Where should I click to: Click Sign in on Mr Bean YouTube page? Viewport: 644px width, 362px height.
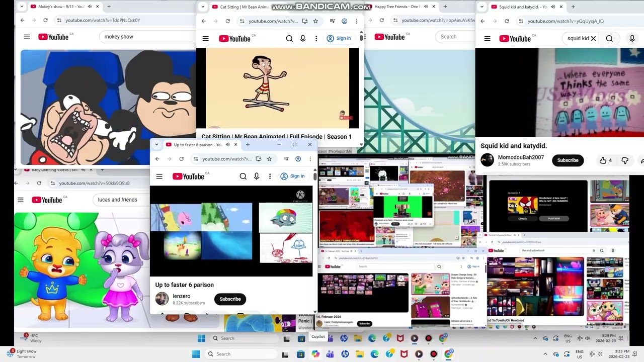pos(339,38)
